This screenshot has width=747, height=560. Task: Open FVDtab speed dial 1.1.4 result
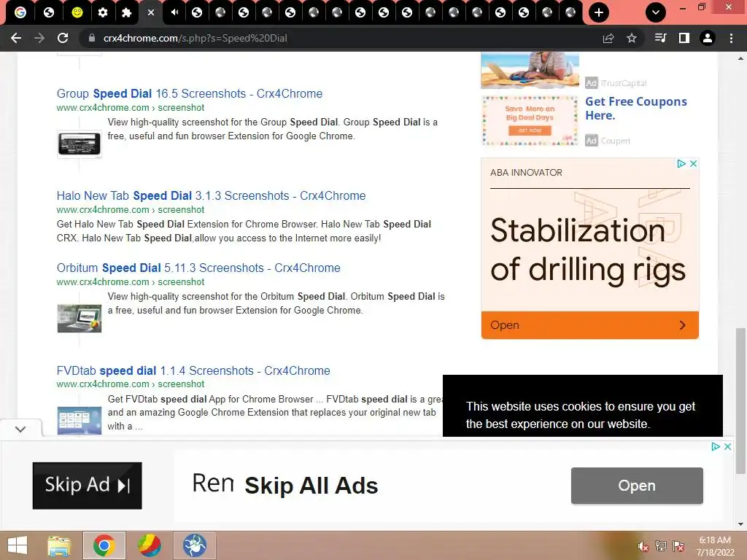click(193, 370)
